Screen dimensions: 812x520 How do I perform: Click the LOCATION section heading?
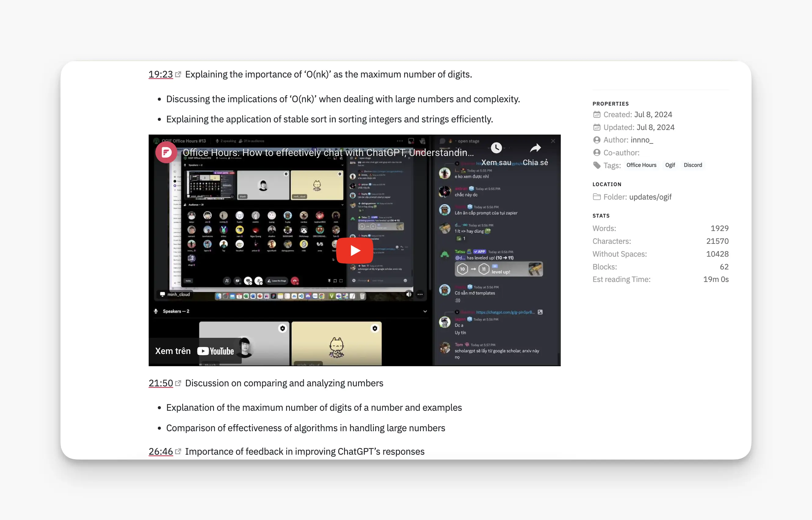click(x=607, y=184)
